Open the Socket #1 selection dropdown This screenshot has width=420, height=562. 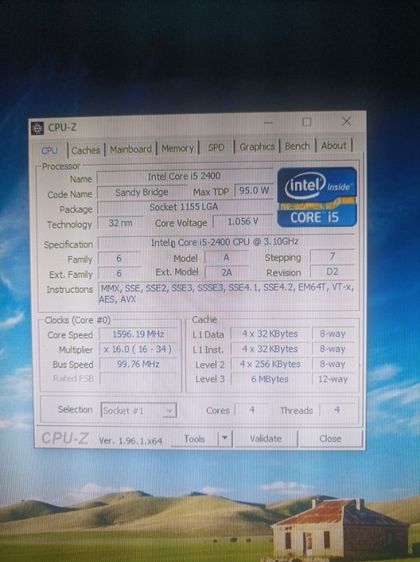point(139,410)
